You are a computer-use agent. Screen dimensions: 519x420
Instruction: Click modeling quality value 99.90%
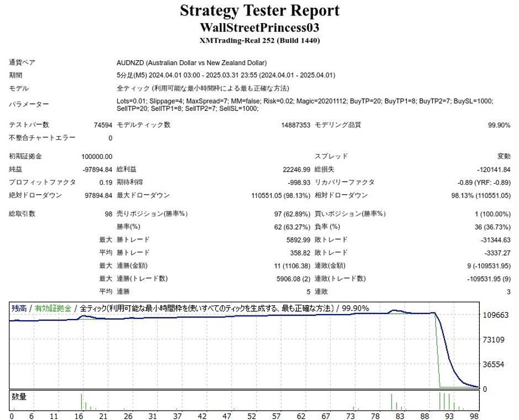point(499,125)
